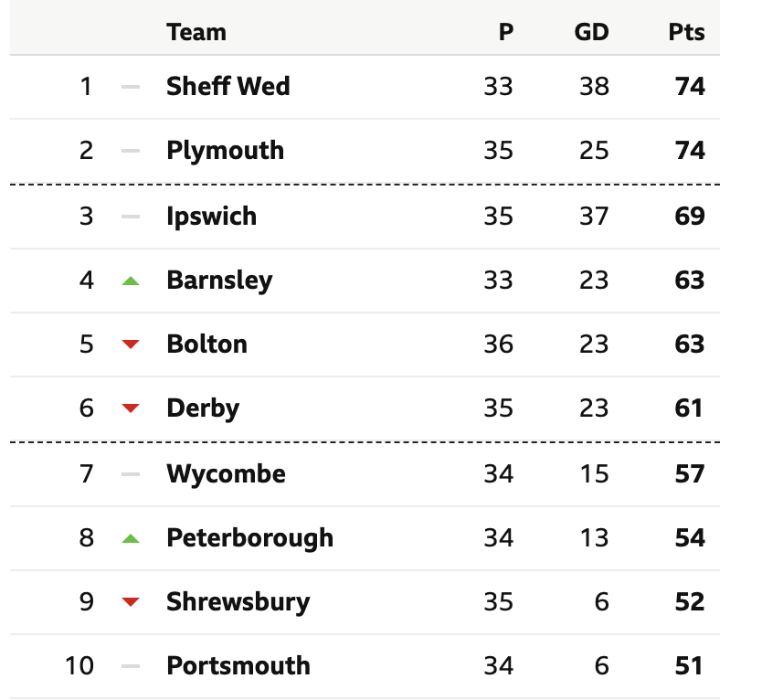Click Barnsley's played value of 33

[x=498, y=281]
